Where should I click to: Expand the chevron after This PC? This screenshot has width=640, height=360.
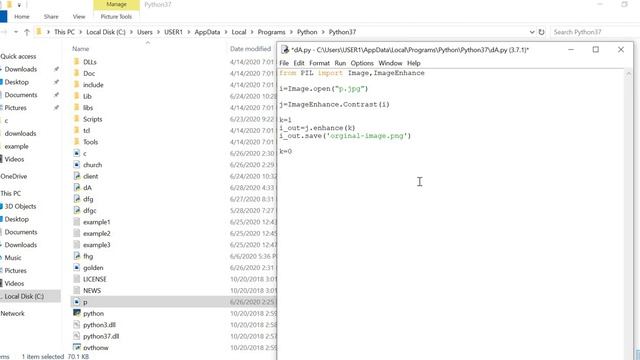80,32
